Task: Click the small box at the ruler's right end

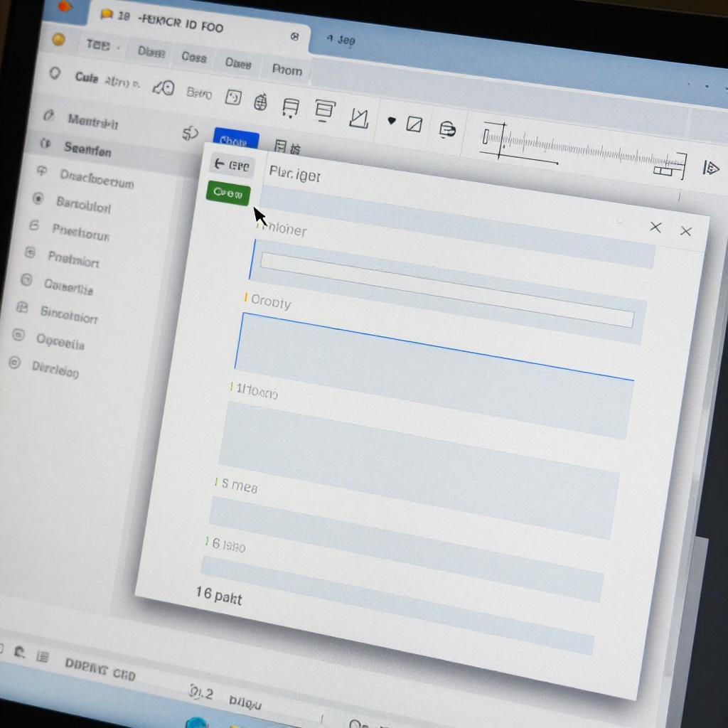Action: pyautogui.click(x=663, y=171)
